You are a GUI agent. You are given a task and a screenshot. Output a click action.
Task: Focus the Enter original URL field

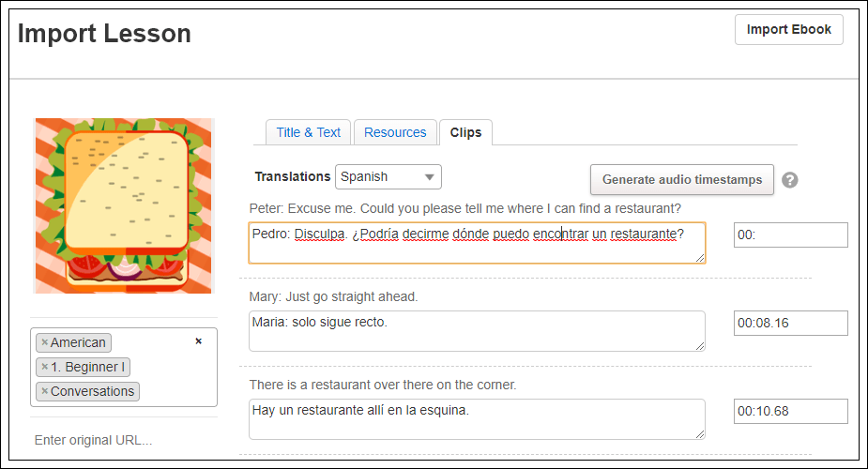coord(124,440)
